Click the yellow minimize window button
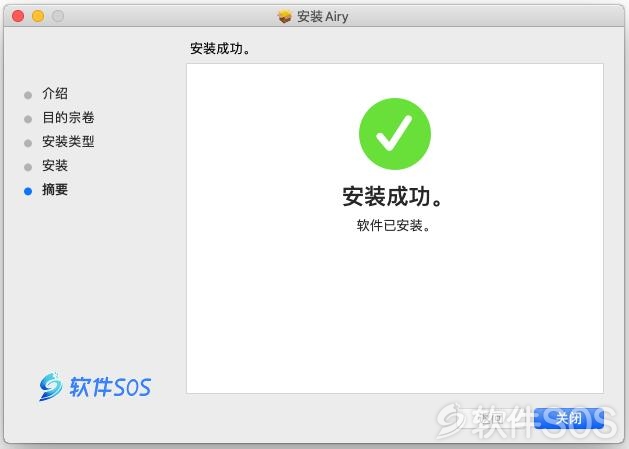 [38, 16]
